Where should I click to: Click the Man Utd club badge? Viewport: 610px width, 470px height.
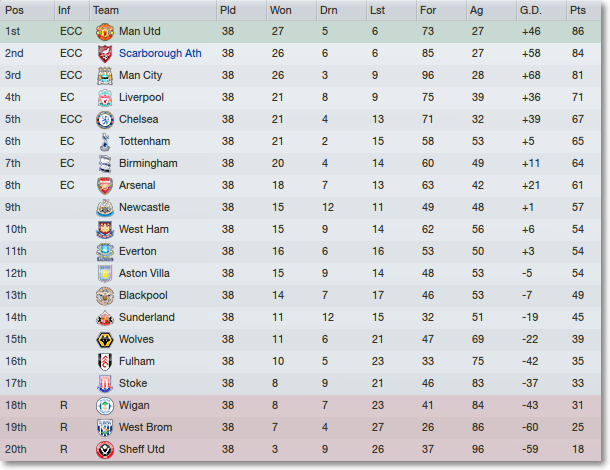tap(104, 32)
